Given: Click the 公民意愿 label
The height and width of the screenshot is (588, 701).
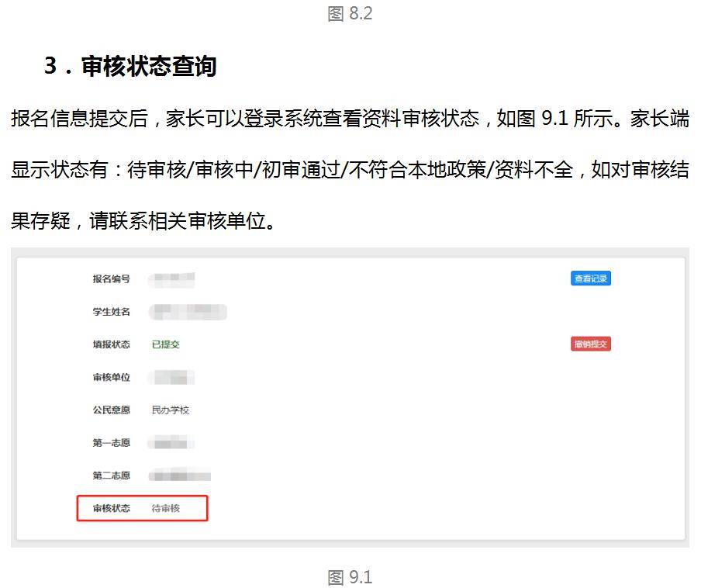Looking at the screenshot, I should point(112,410).
